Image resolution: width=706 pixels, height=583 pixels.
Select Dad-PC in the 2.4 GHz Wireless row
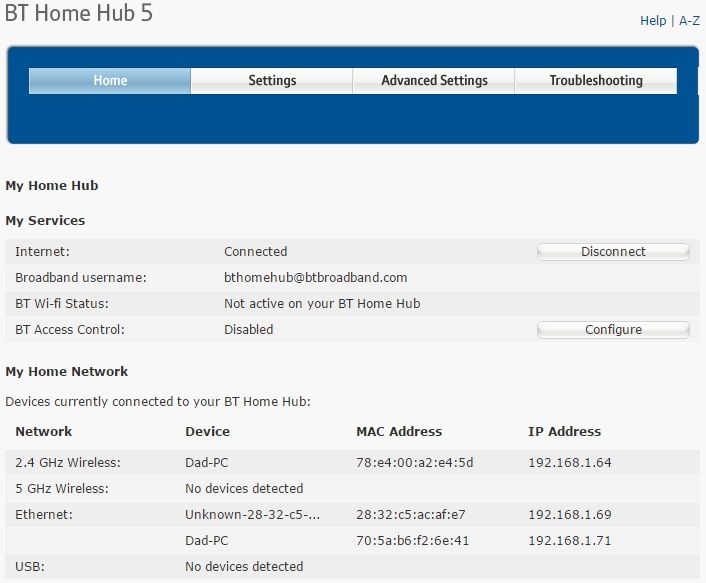click(x=207, y=463)
